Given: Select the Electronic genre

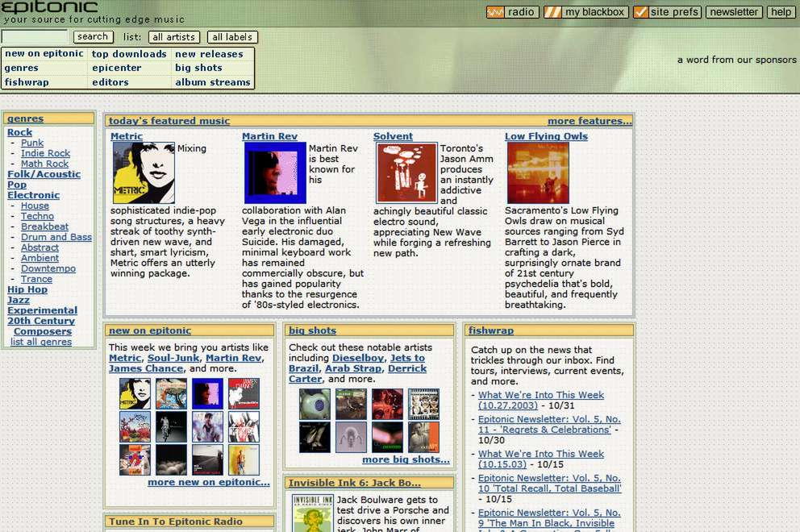Looking at the screenshot, I should (33, 195).
